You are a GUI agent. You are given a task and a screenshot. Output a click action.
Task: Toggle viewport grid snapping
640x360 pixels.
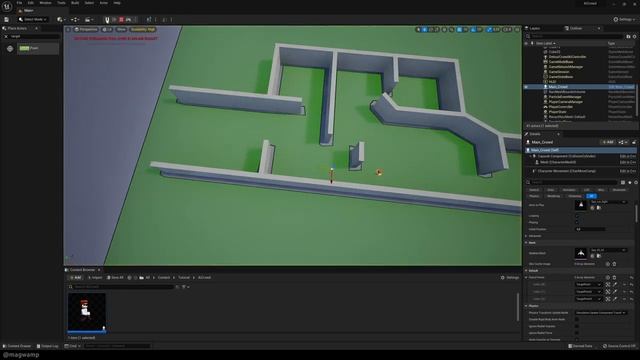pos(460,29)
